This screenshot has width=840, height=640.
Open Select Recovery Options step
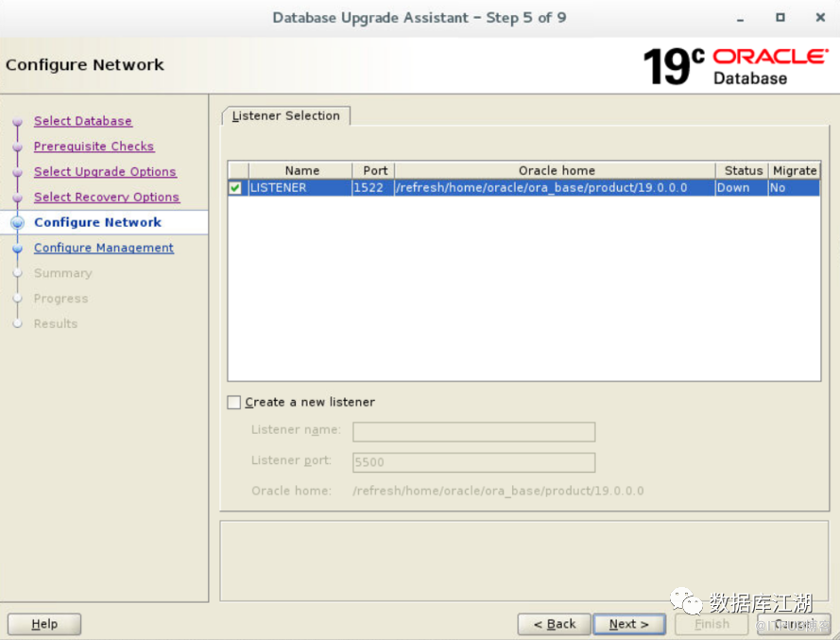pos(107,197)
